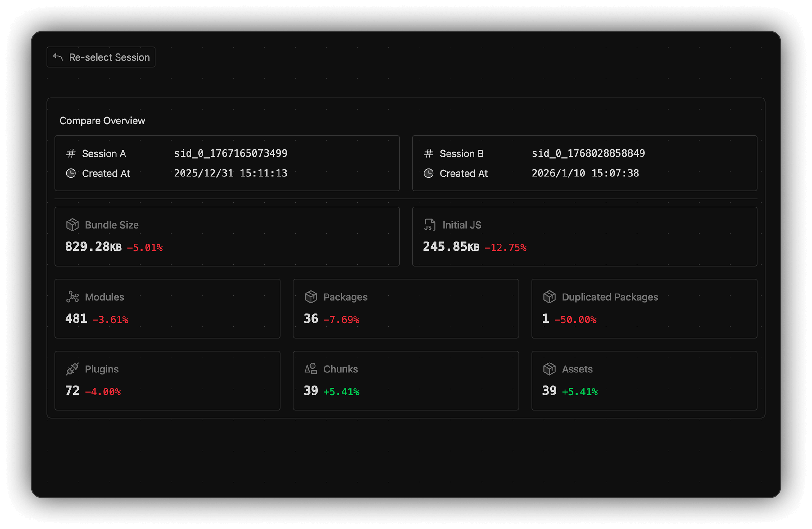Click the Bundle Size box icon
The image size is (812, 529).
[x=72, y=225]
